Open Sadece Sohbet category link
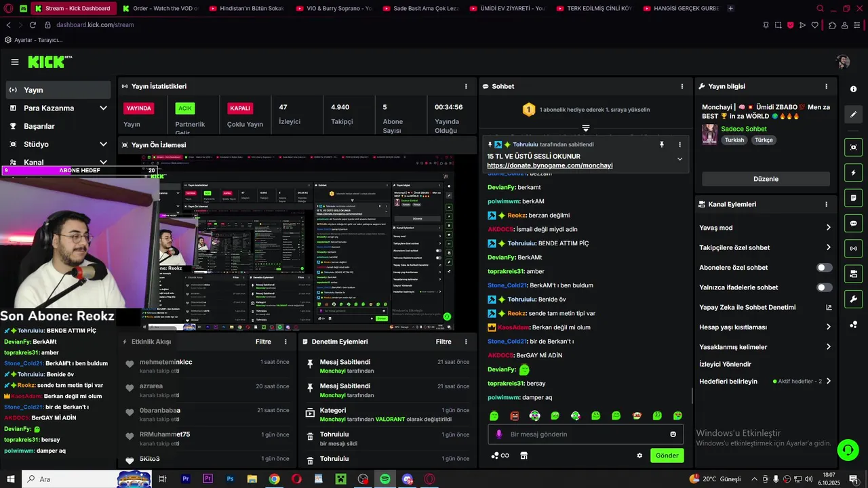868x488 pixels. pyautogui.click(x=744, y=129)
